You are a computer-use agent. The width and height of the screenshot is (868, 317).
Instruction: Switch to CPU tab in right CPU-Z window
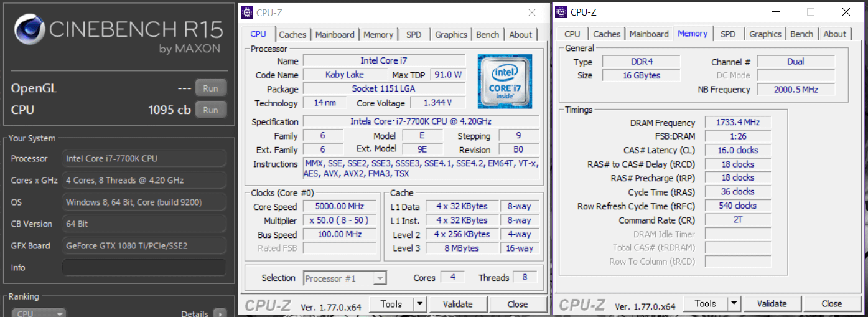[572, 34]
